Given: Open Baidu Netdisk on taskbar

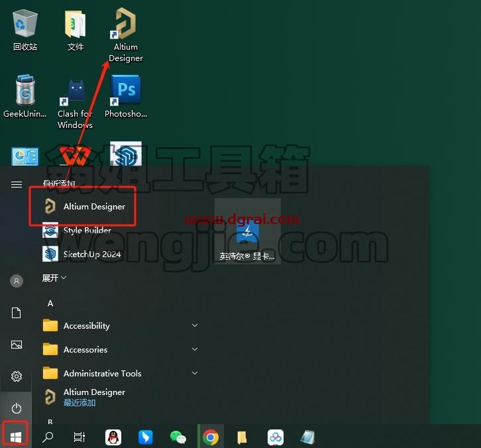Looking at the screenshot, I should (x=276, y=437).
